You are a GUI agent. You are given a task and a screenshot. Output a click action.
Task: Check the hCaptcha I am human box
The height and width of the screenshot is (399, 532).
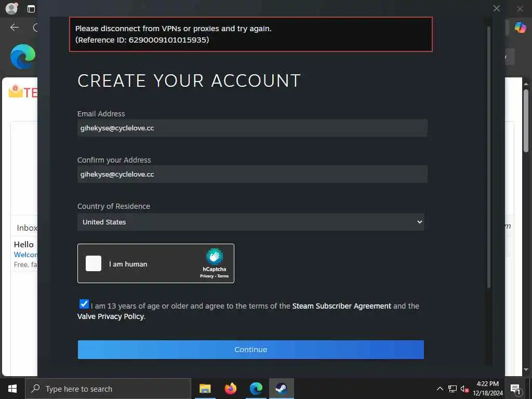tap(94, 263)
